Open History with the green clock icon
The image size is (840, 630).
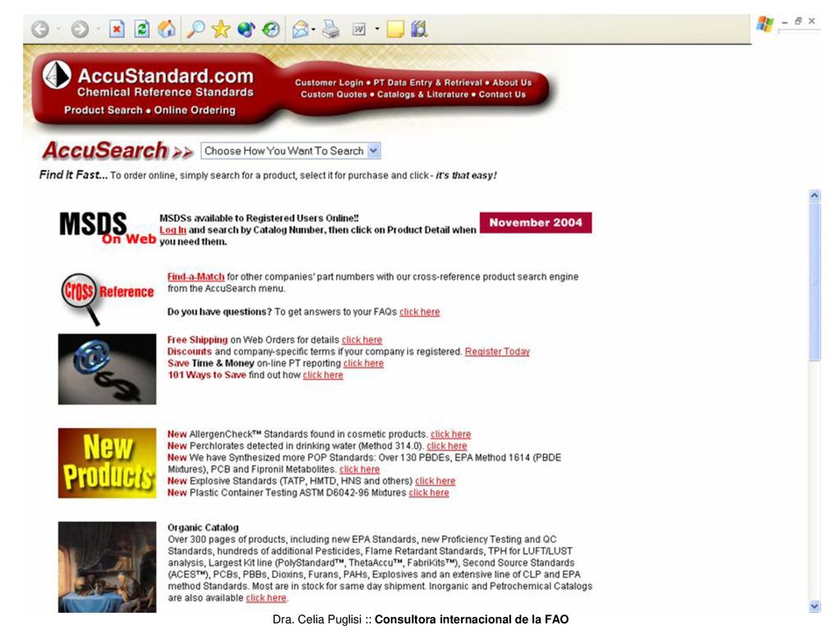[x=271, y=29]
